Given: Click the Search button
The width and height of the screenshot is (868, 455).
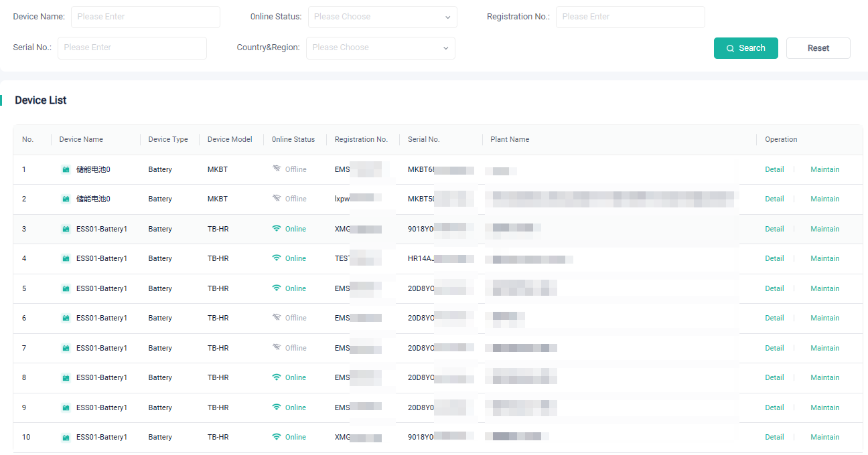Looking at the screenshot, I should (746, 48).
